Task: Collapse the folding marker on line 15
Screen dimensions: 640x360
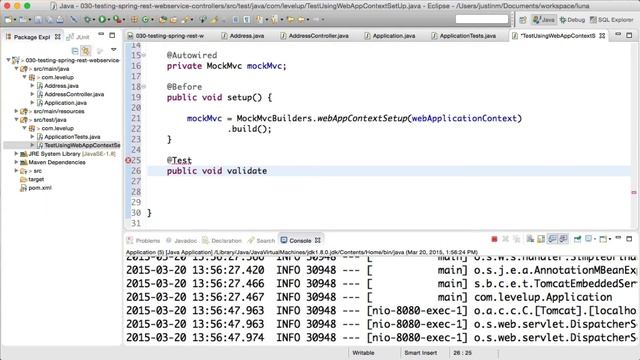Action: tap(144, 55)
